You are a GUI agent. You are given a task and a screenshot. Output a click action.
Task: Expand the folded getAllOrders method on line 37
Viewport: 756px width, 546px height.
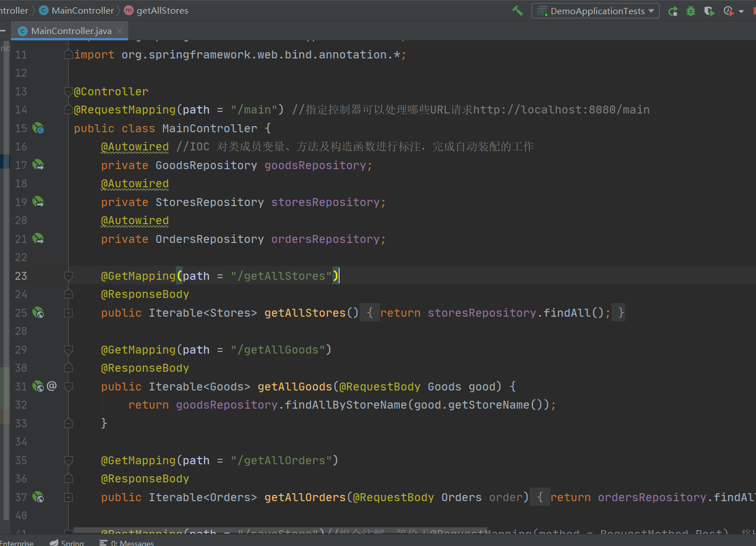[69, 497]
